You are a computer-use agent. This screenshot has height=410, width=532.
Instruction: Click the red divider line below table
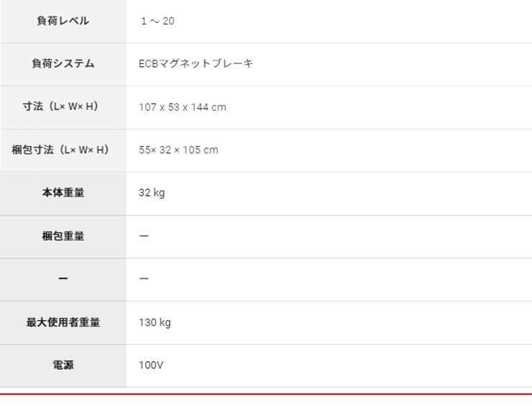tap(266, 394)
